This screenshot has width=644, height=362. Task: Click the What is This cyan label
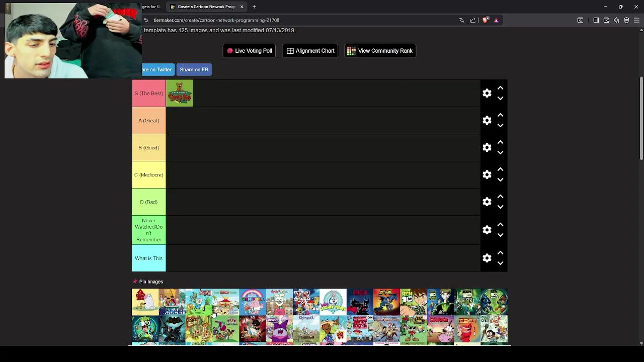(x=149, y=258)
